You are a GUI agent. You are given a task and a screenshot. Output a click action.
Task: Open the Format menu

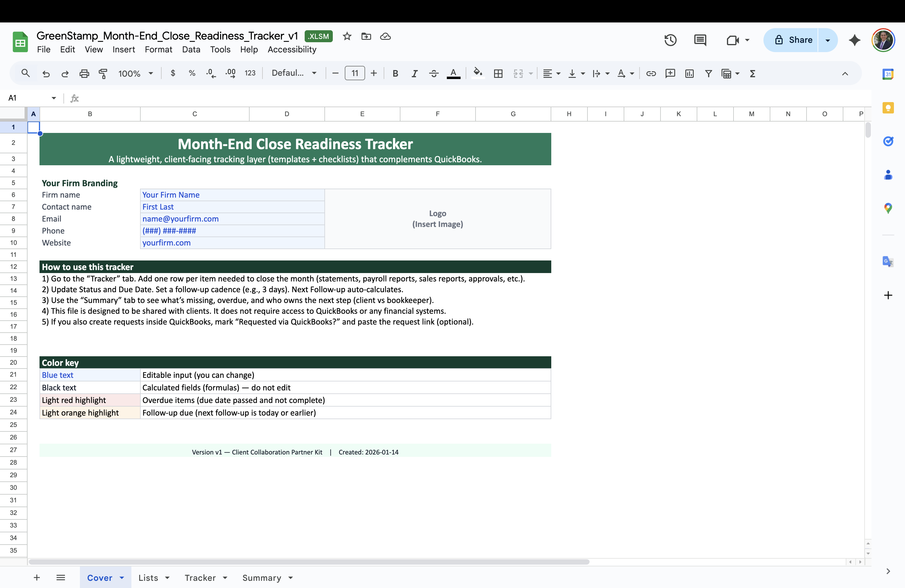tap(158, 49)
